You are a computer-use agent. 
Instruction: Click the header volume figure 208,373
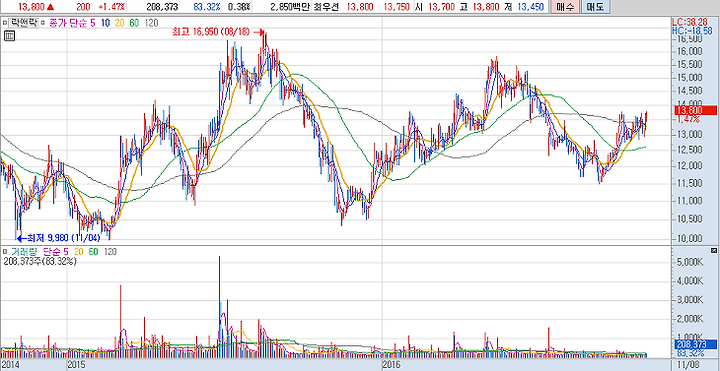coord(162,7)
